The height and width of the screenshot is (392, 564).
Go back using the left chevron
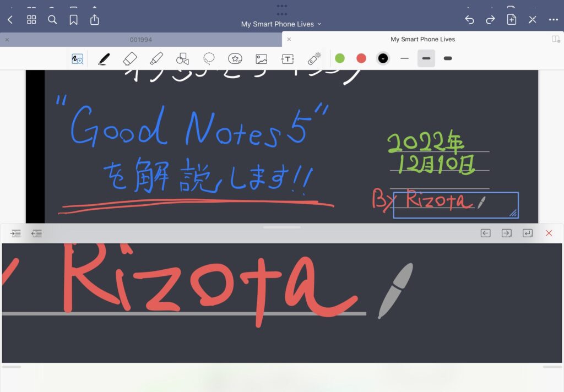(x=10, y=20)
